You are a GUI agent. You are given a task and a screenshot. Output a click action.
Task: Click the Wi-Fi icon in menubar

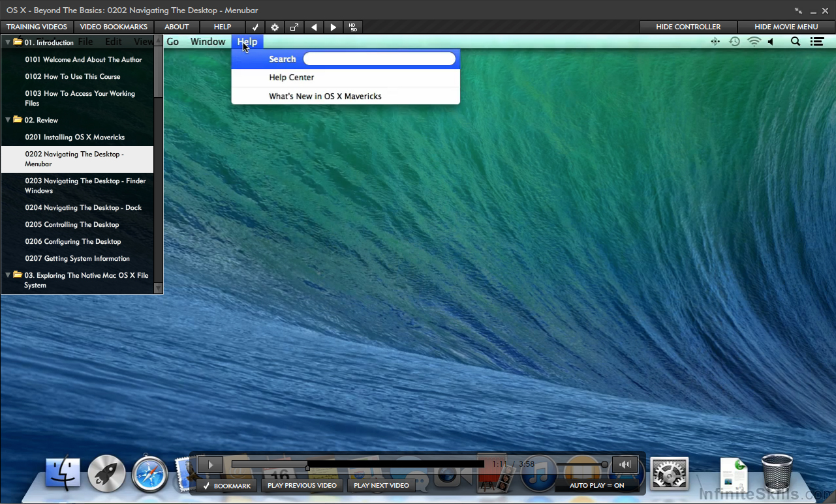coord(754,42)
